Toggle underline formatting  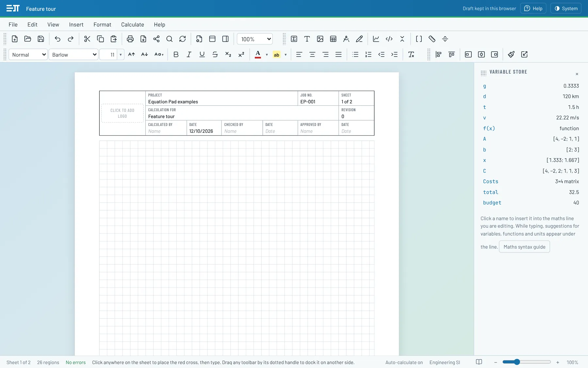tap(202, 54)
